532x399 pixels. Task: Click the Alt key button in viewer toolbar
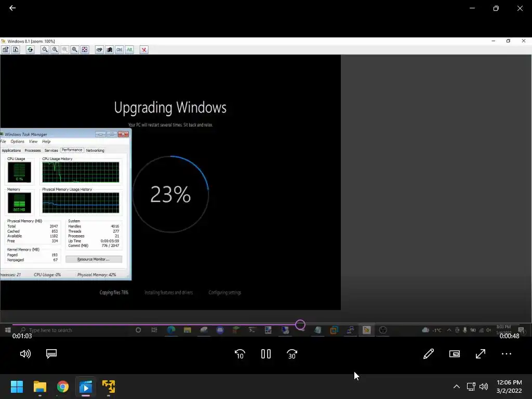pos(129,49)
